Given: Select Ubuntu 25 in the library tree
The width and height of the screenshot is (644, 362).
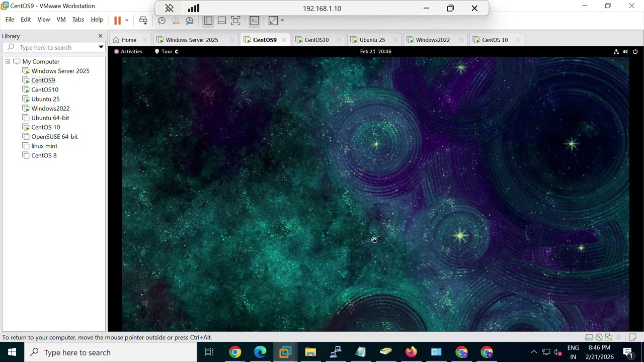Looking at the screenshot, I should (45, 99).
